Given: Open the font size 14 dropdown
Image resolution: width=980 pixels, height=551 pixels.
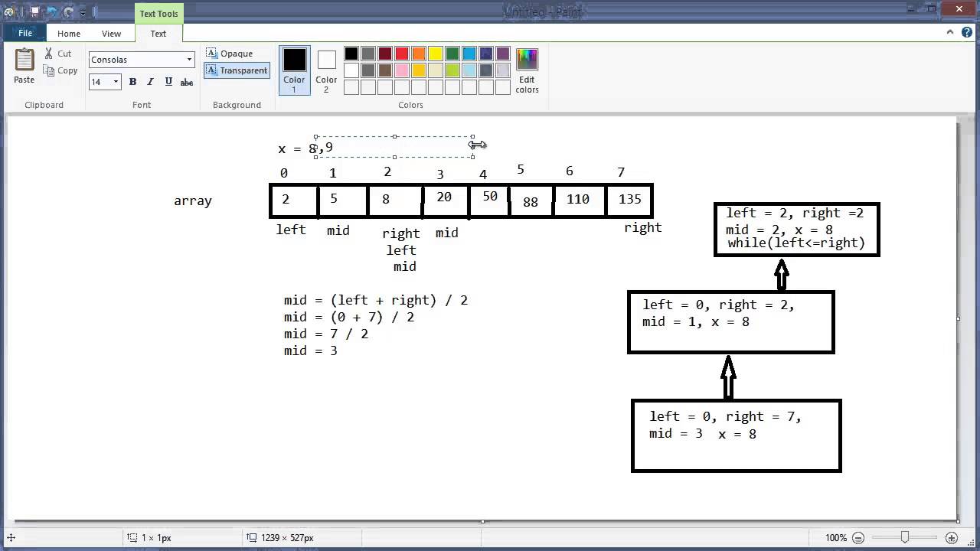Looking at the screenshot, I should 116,82.
